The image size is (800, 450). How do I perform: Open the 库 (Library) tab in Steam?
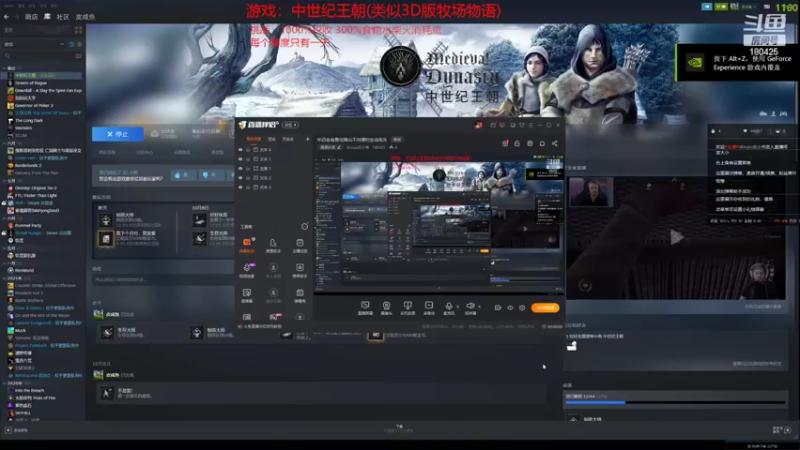47,17
